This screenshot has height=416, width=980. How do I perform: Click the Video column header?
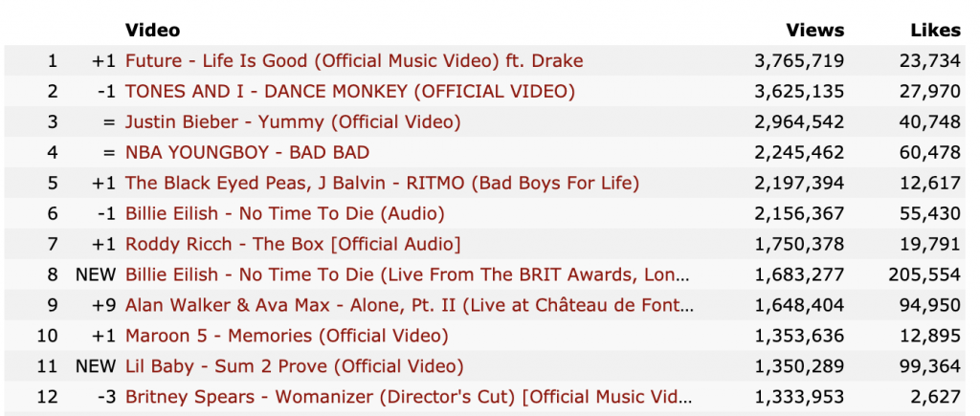click(x=152, y=31)
